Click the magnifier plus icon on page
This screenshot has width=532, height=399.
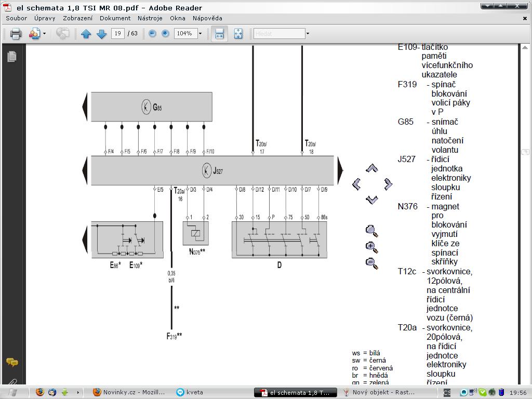pyautogui.click(x=371, y=247)
